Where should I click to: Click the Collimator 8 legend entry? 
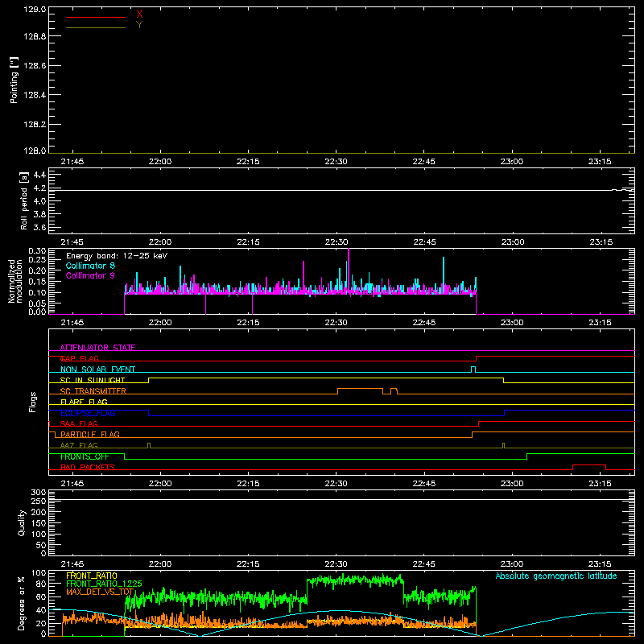click(90, 266)
